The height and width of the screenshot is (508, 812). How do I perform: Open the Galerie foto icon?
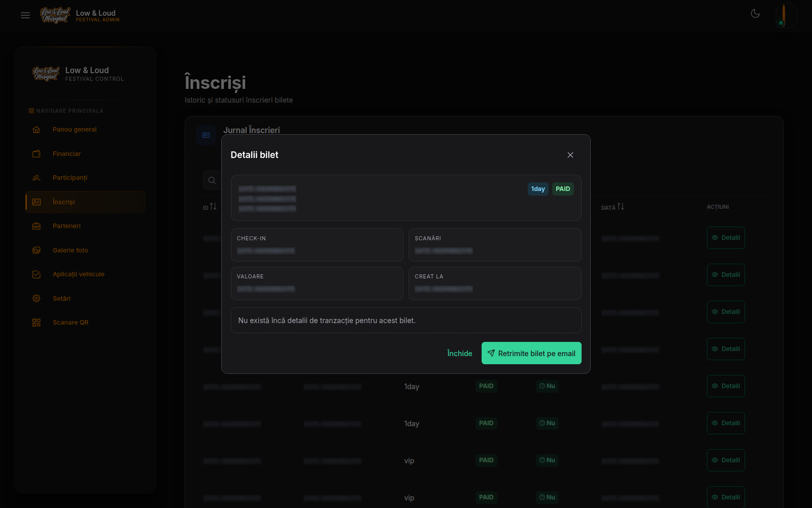click(x=37, y=250)
